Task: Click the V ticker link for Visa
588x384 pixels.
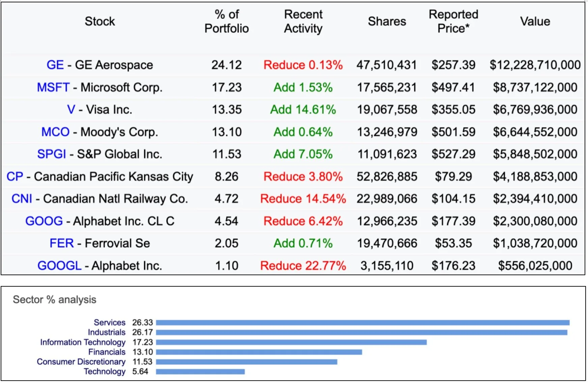Action: [71, 109]
